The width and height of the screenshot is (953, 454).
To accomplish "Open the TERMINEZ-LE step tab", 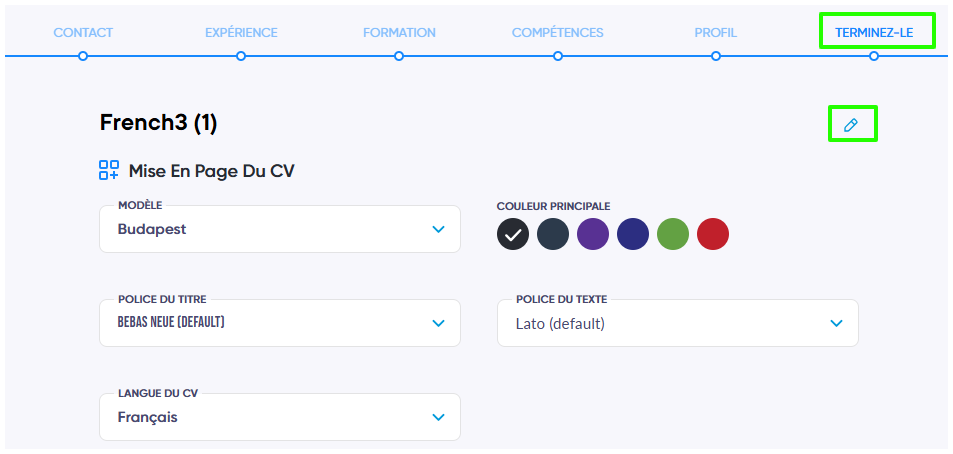I will [x=874, y=33].
